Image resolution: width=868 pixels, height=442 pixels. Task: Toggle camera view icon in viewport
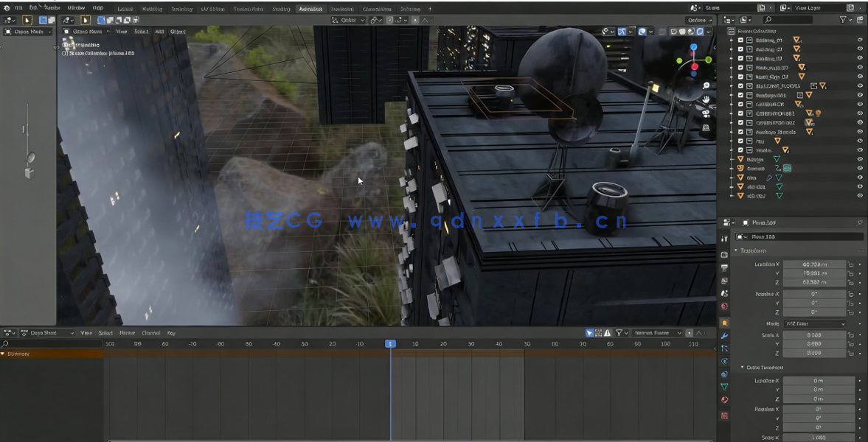coord(706,114)
